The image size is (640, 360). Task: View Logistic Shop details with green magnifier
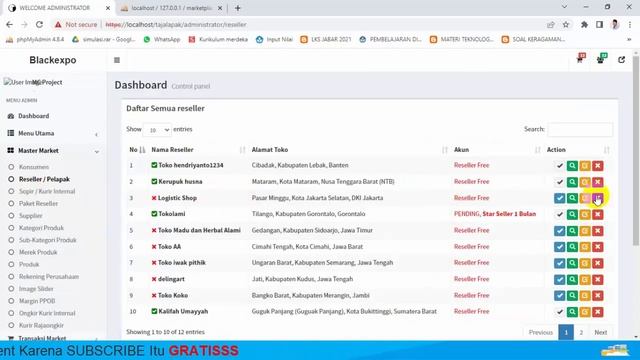click(572, 198)
